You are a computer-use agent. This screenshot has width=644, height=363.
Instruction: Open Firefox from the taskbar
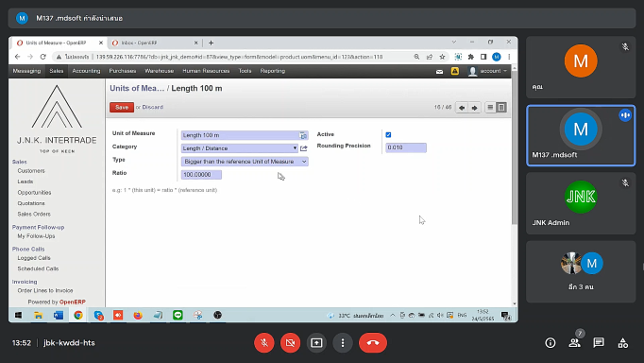pos(138,316)
